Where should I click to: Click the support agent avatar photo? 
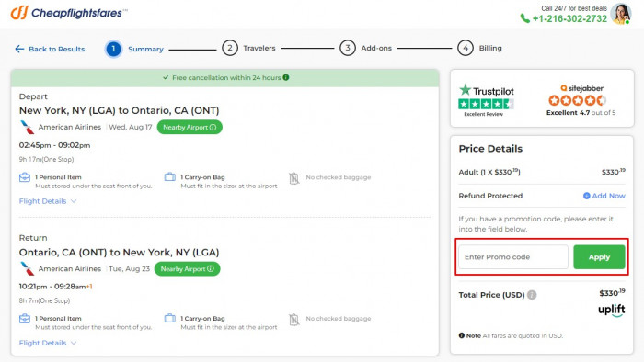coord(621,14)
